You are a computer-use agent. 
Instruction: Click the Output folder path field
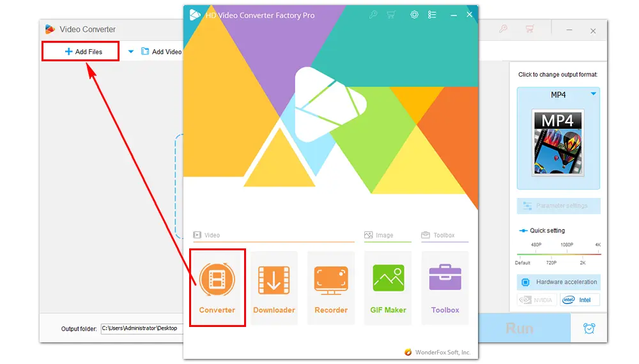click(142, 328)
